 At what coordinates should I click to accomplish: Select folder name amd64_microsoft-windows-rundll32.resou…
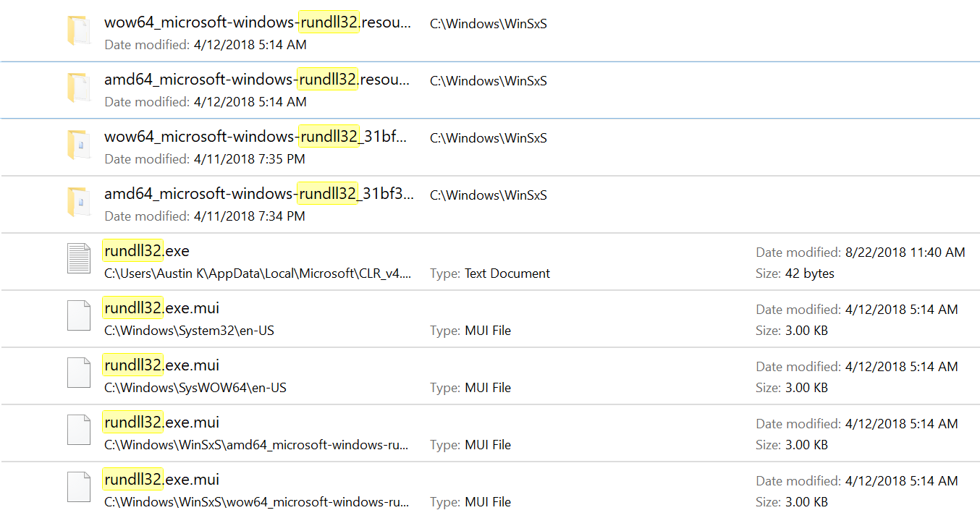(258, 80)
